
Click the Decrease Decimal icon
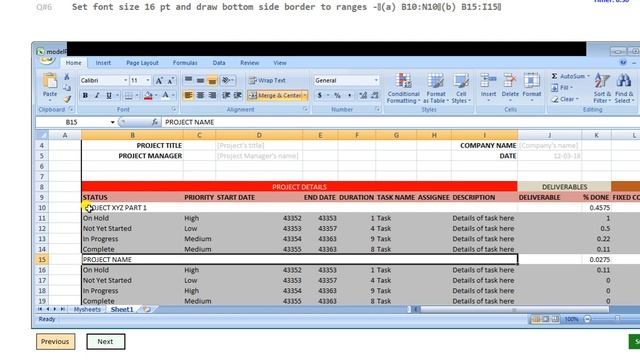(x=374, y=96)
